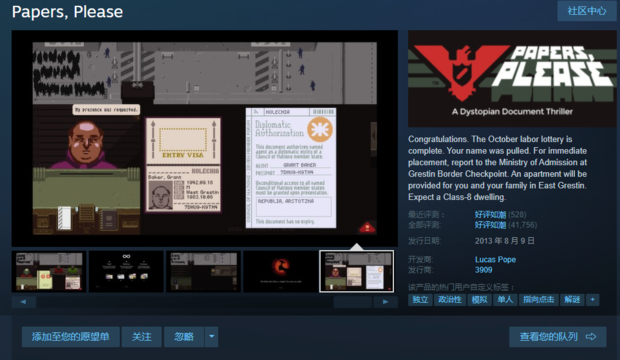The height and width of the screenshot is (360, 620).
Task: Open publisher 3909 link
Action: pos(483,270)
